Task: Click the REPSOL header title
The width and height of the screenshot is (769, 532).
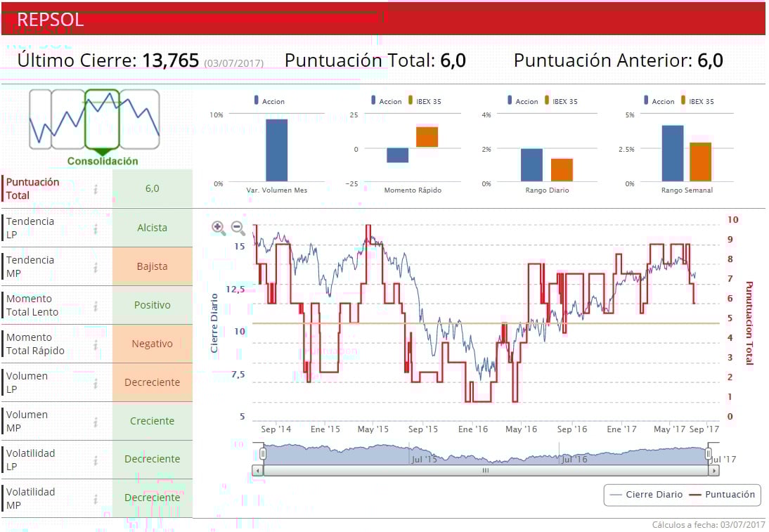Action: 51,20
